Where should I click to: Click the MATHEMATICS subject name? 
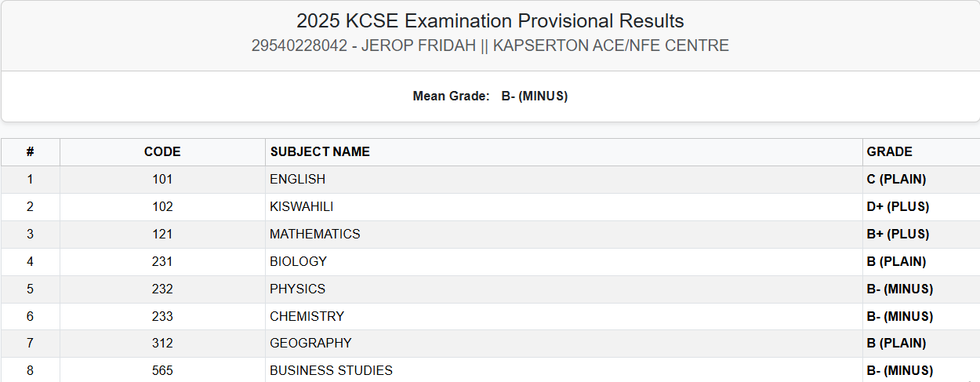[x=315, y=235]
